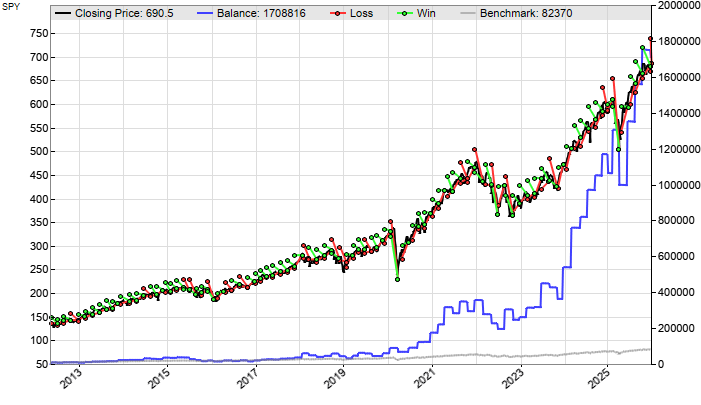The image size is (701, 405).
Task: Click the blue Balance legend line
Action: point(205,13)
